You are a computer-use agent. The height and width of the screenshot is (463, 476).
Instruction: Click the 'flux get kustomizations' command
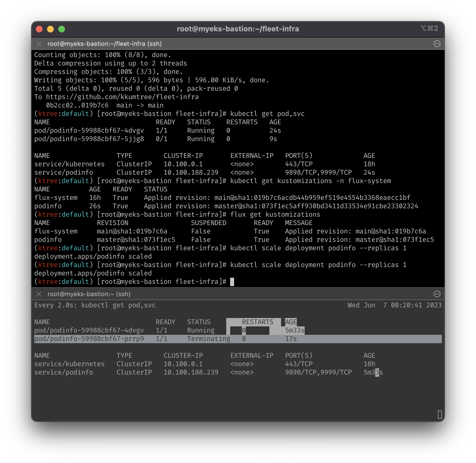(x=275, y=214)
